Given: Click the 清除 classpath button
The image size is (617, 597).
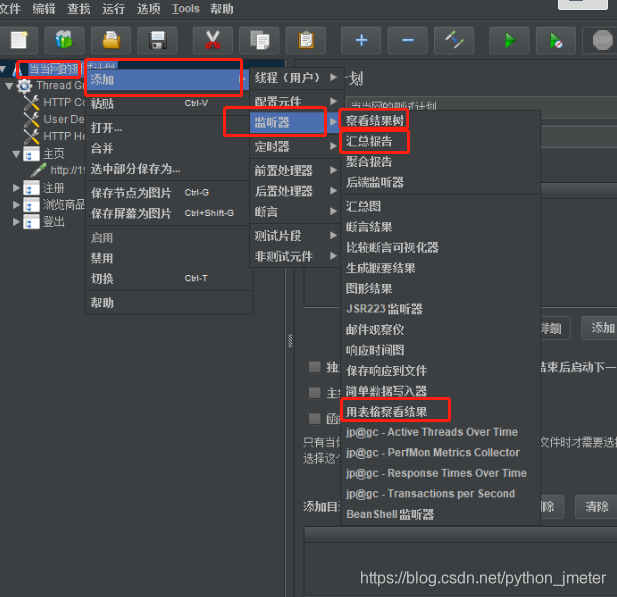Looking at the screenshot, I should tap(596, 506).
